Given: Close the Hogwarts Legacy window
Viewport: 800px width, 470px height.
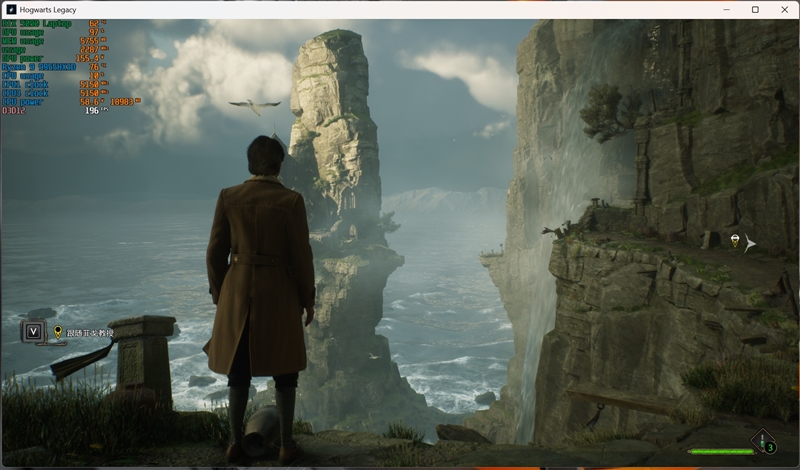Looking at the screenshot, I should coord(783,9).
